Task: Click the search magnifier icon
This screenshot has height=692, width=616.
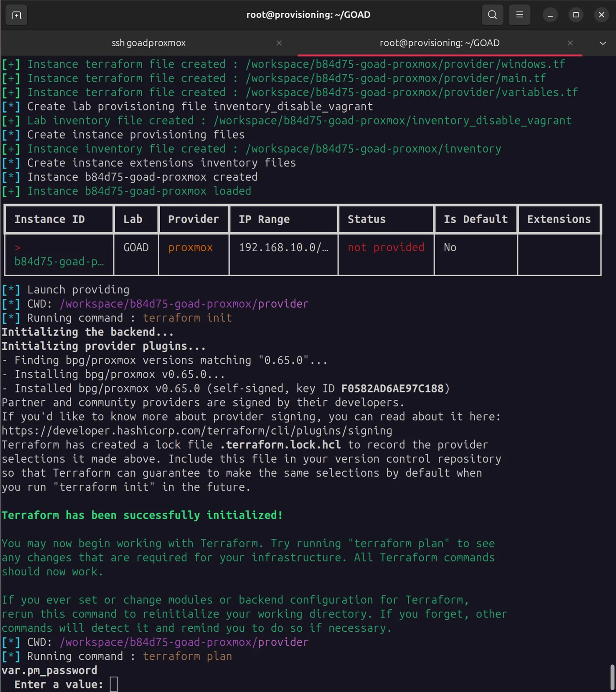Action: tap(492, 15)
